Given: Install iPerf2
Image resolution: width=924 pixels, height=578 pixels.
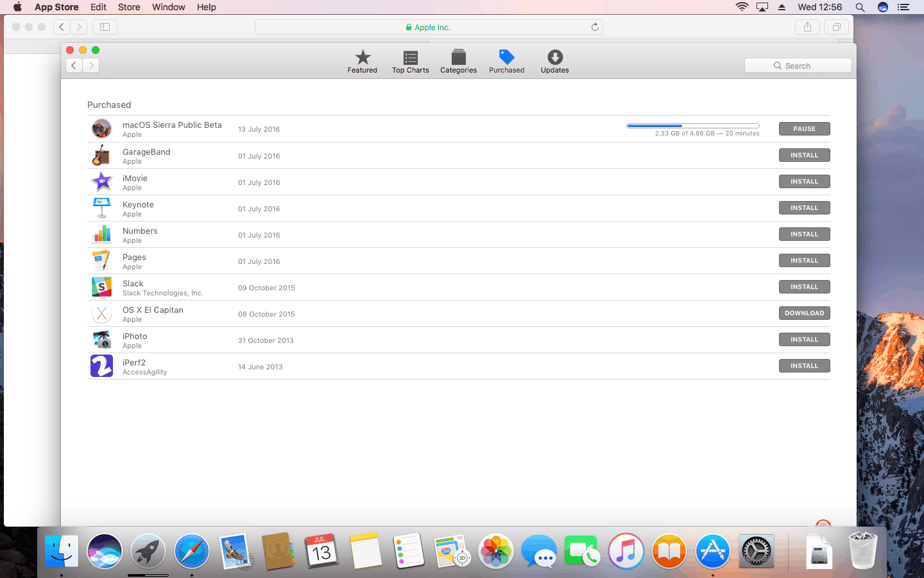Looking at the screenshot, I should (x=804, y=365).
